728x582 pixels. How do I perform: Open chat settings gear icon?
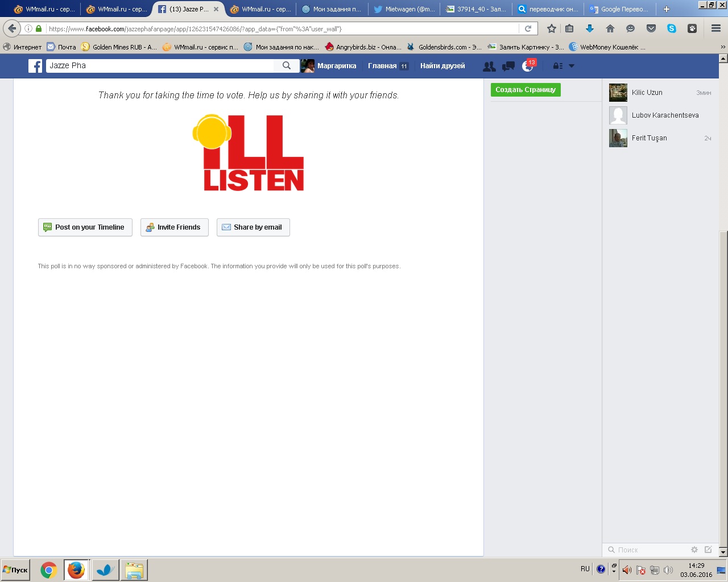click(694, 550)
